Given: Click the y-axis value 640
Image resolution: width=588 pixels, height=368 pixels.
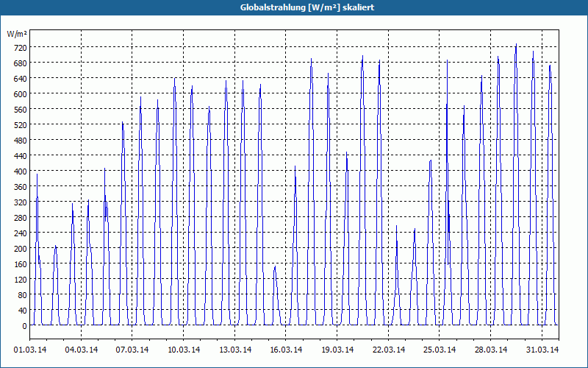Looking at the screenshot, I should click(x=21, y=79).
